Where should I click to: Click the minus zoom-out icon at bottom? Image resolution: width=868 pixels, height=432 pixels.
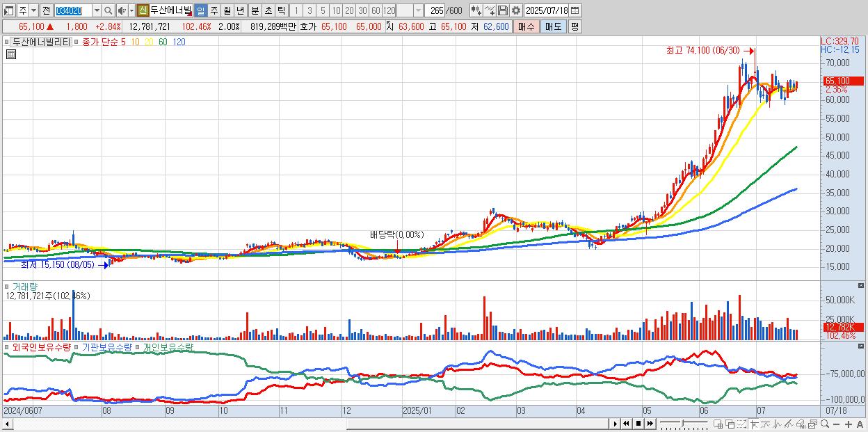pos(836,424)
